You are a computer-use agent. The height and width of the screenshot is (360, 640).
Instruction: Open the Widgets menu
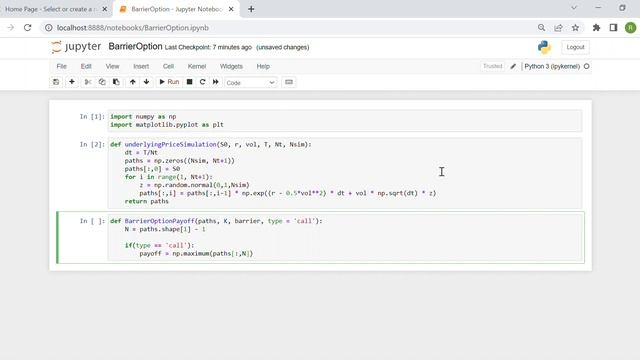click(231, 66)
